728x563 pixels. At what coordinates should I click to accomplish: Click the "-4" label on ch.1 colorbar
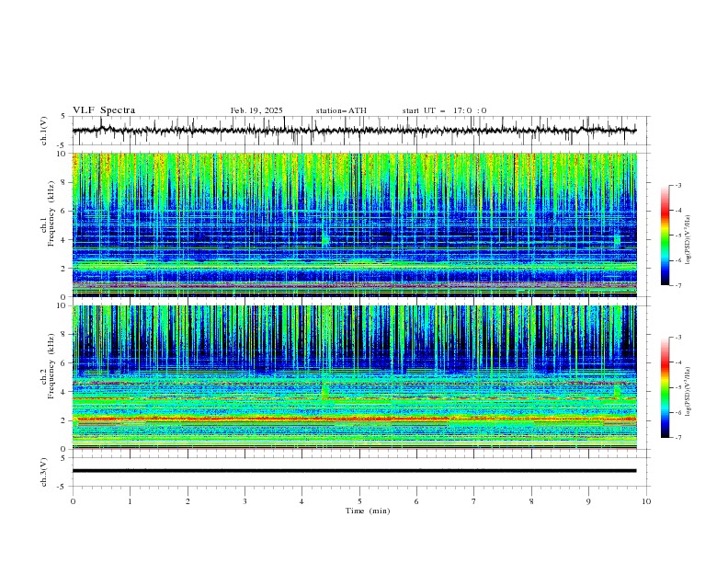677,210
